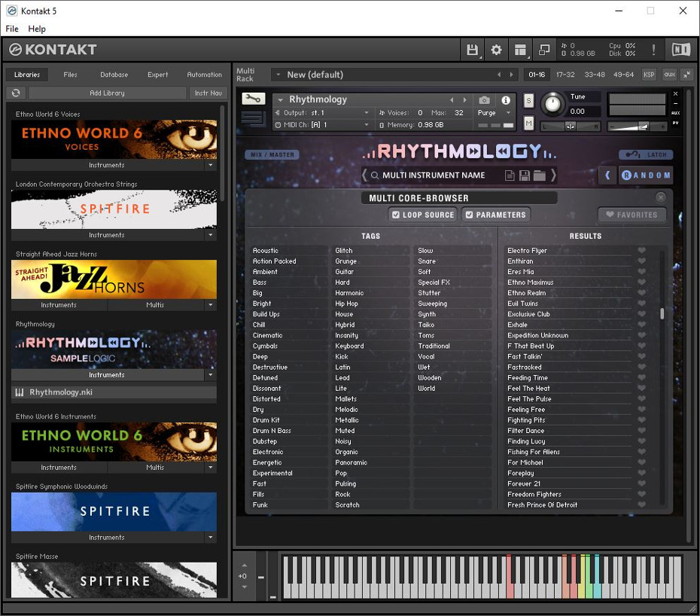The height and width of the screenshot is (616, 700).
Task: Open the Purge dropdown menu
Action: pyautogui.click(x=508, y=113)
